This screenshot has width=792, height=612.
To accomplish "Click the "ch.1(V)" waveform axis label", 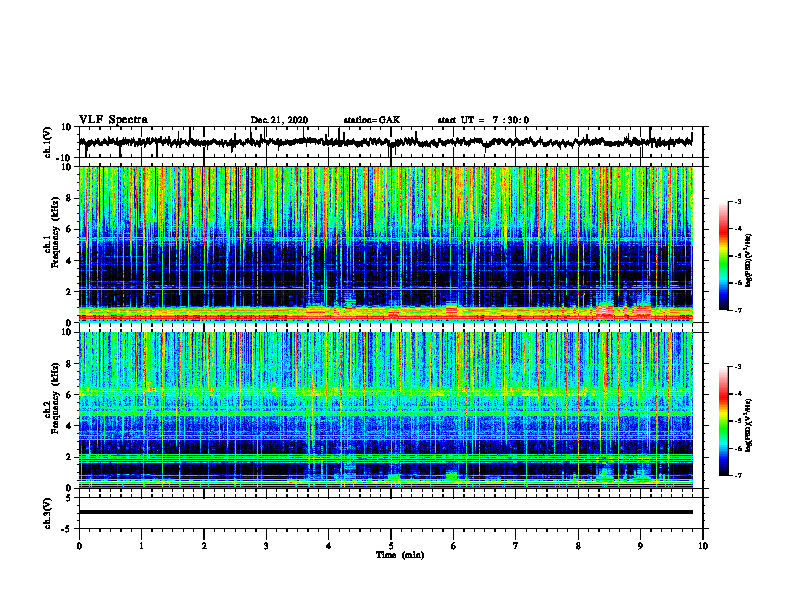I will coord(47,141).
